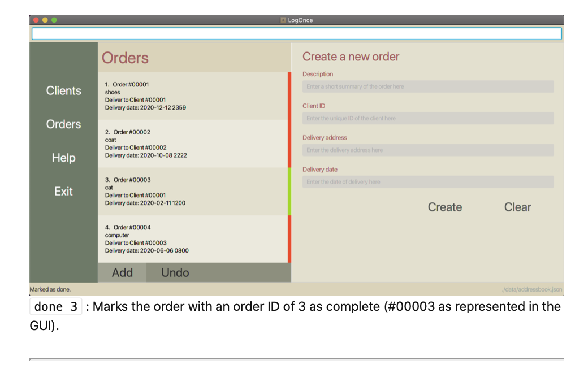Screen dimensions: 588x382
Task: Clear the new order form
Action: tap(517, 207)
